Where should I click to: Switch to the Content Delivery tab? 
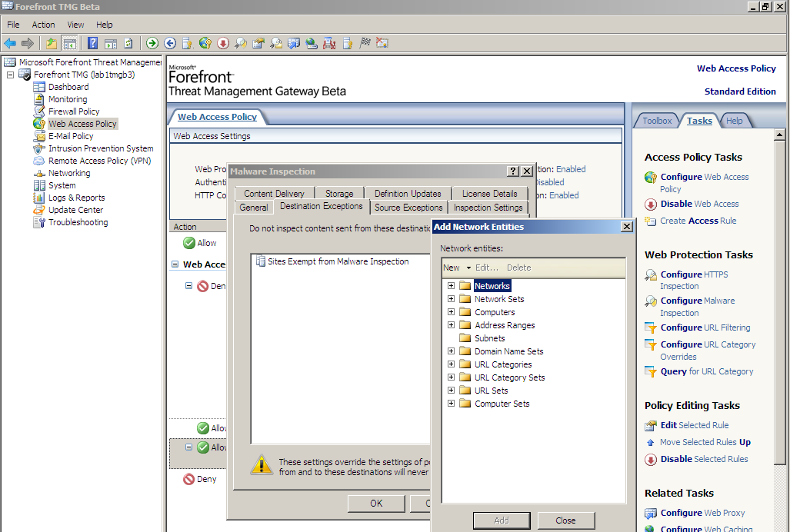[274, 194]
